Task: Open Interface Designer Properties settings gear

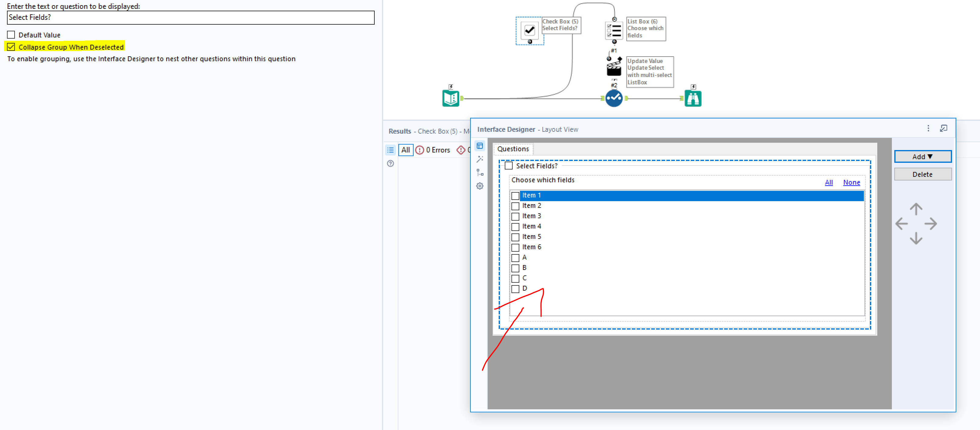Action: (x=480, y=186)
